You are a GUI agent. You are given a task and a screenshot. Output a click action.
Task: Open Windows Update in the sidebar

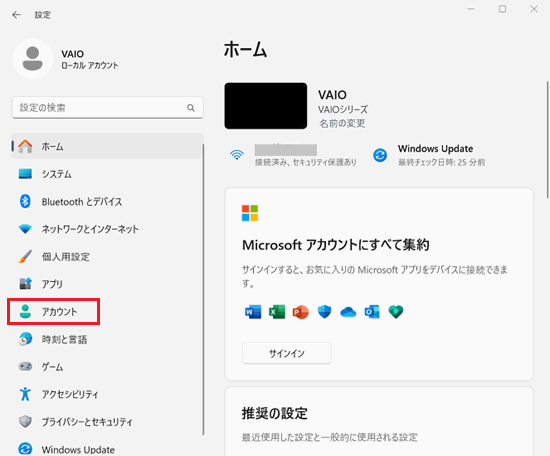(x=107, y=449)
